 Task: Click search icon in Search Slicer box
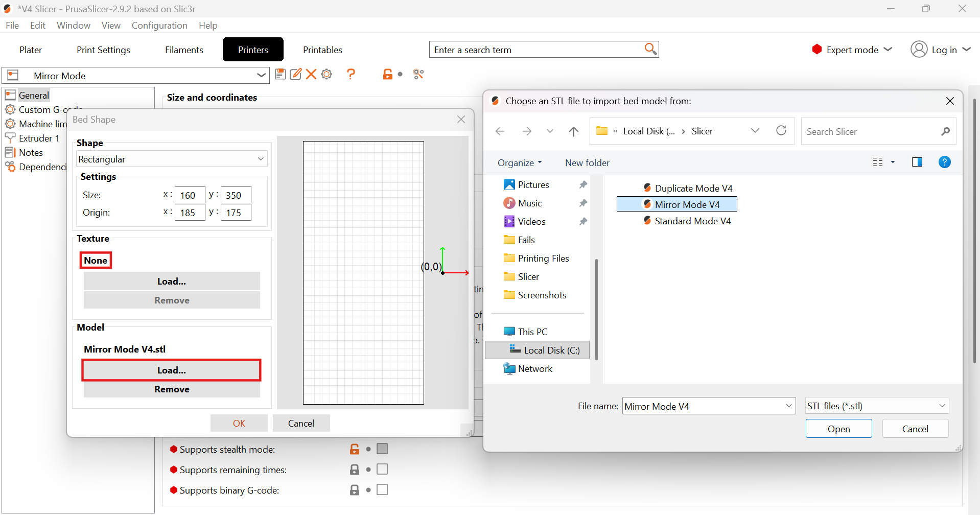point(946,131)
